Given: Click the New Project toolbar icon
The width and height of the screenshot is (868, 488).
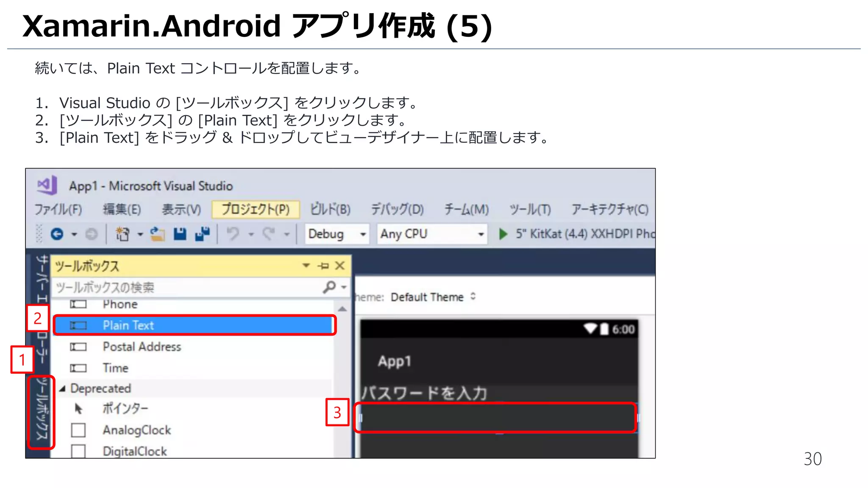Looking at the screenshot, I should pyautogui.click(x=122, y=234).
